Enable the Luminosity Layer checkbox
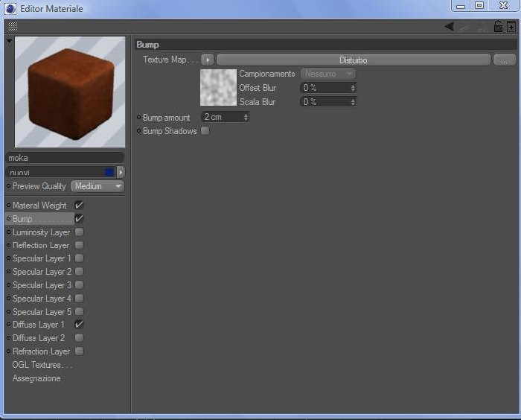 (79, 232)
